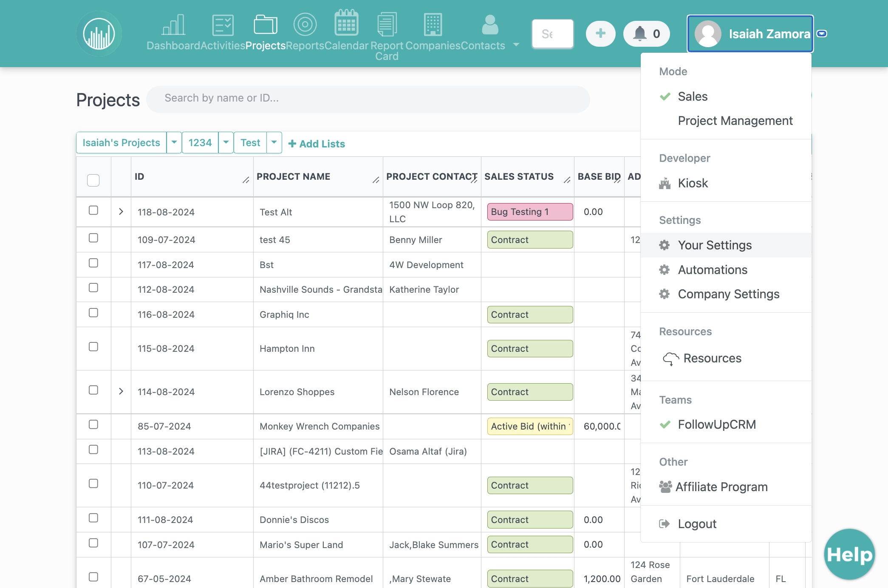Open Isaiah's Projects list dropdown arrow
888x588 pixels.
pyautogui.click(x=174, y=143)
